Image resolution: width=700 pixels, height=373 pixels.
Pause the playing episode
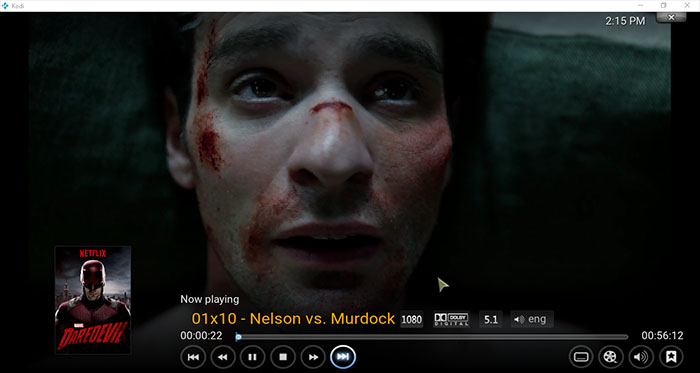(x=253, y=357)
